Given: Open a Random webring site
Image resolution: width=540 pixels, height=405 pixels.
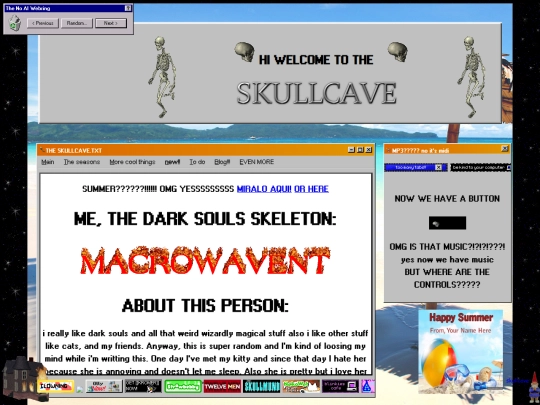Looking at the screenshot, I should pyautogui.click(x=76, y=23).
